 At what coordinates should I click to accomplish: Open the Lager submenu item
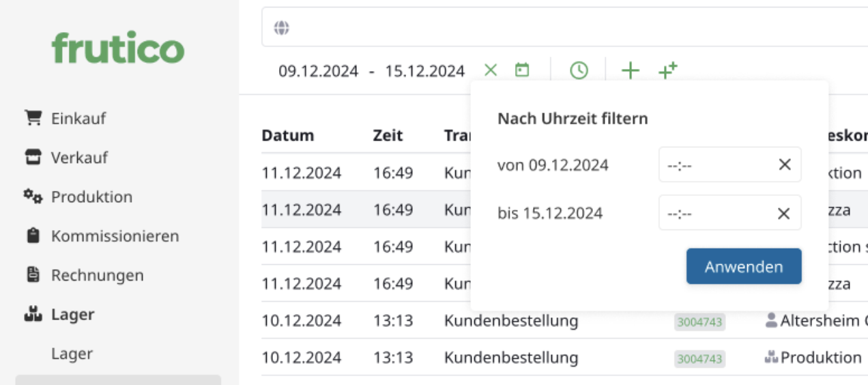[x=72, y=354]
